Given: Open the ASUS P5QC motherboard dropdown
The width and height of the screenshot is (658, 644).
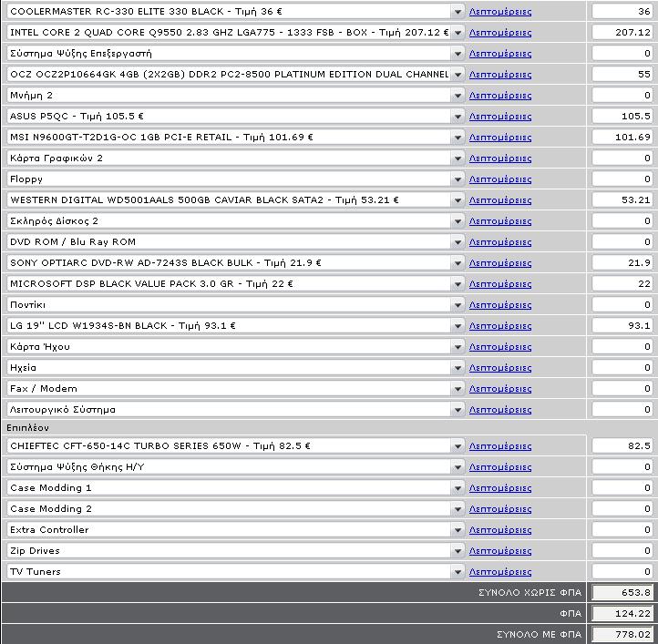Looking at the screenshot, I should coord(457,117).
